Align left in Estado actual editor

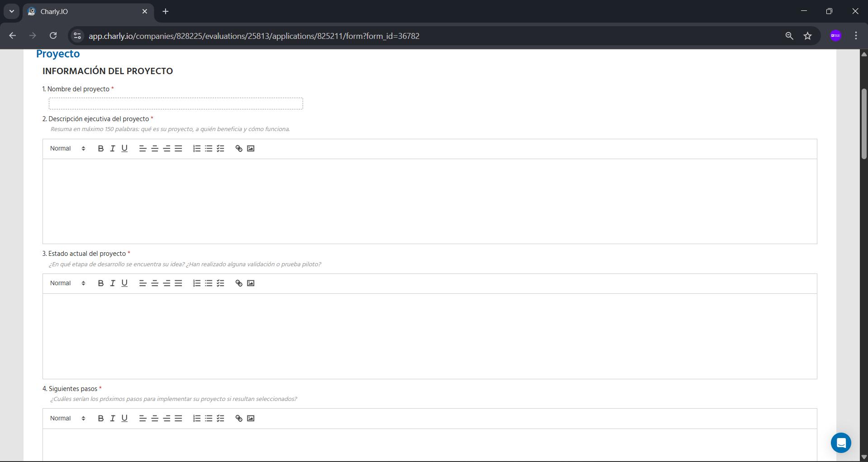pyautogui.click(x=142, y=283)
